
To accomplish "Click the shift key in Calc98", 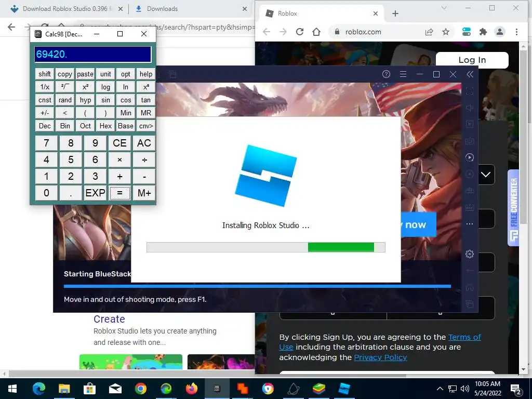I will 45,74.
